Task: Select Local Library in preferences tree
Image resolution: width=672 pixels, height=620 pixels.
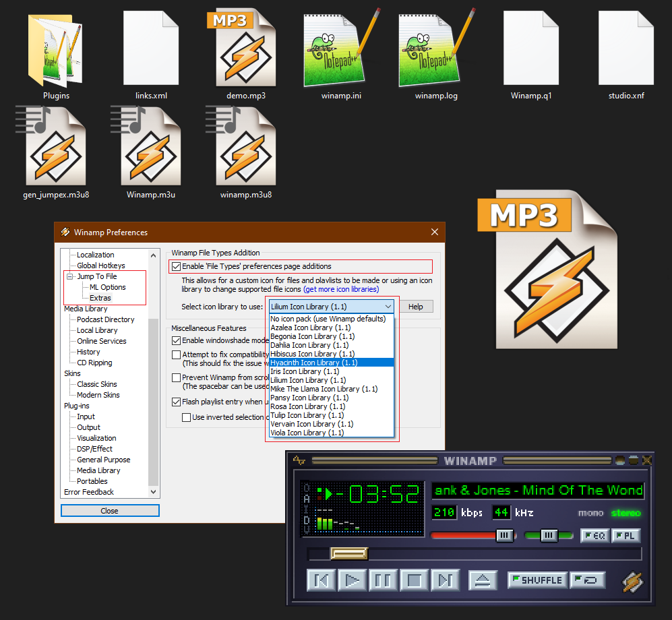Action: [x=97, y=330]
